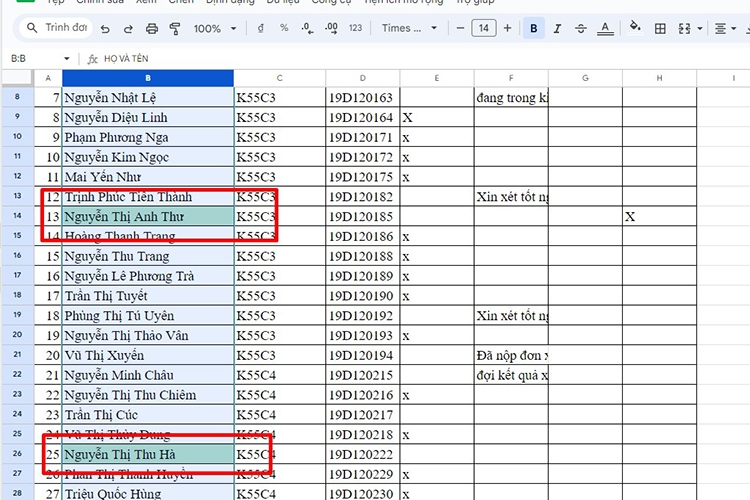Select column C header

coord(279,78)
